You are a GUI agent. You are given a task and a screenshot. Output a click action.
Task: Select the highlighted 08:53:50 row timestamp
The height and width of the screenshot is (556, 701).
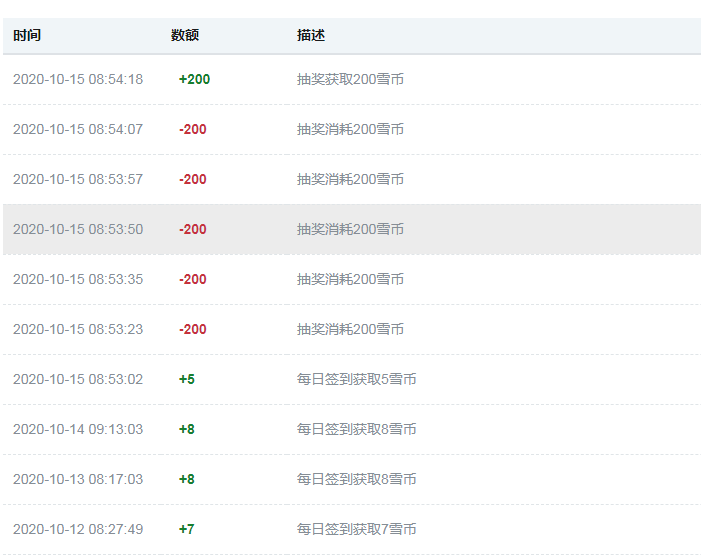point(78,230)
